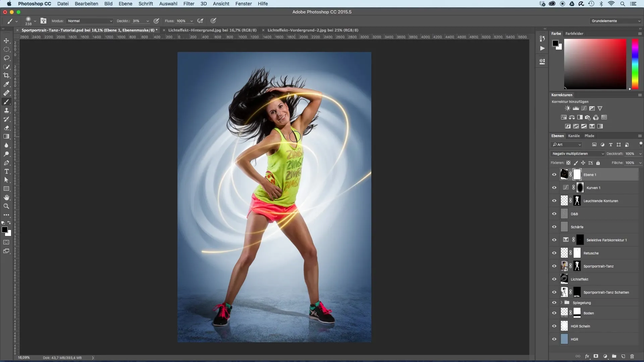The height and width of the screenshot is (362, 644).
Task: Create a new layer group
Action: pos(614,356)
